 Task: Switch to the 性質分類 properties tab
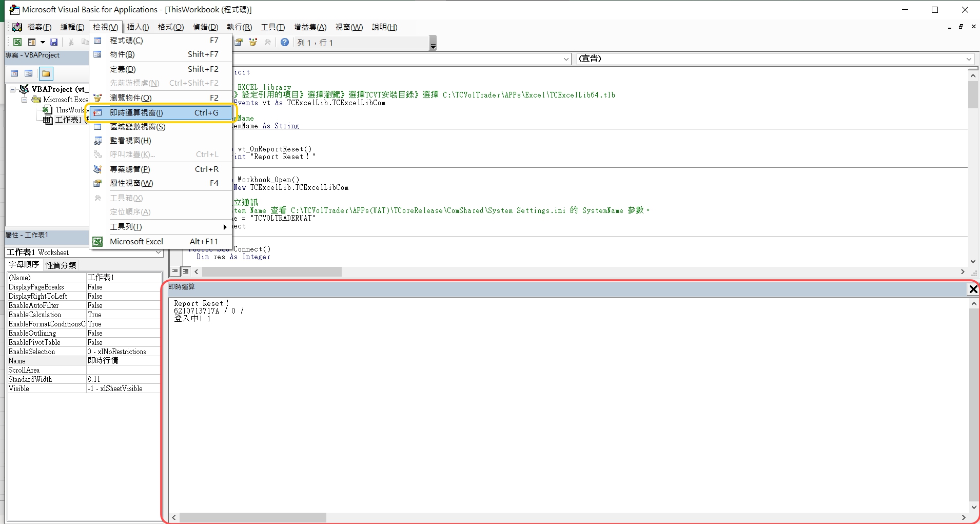tap(61, 265)
